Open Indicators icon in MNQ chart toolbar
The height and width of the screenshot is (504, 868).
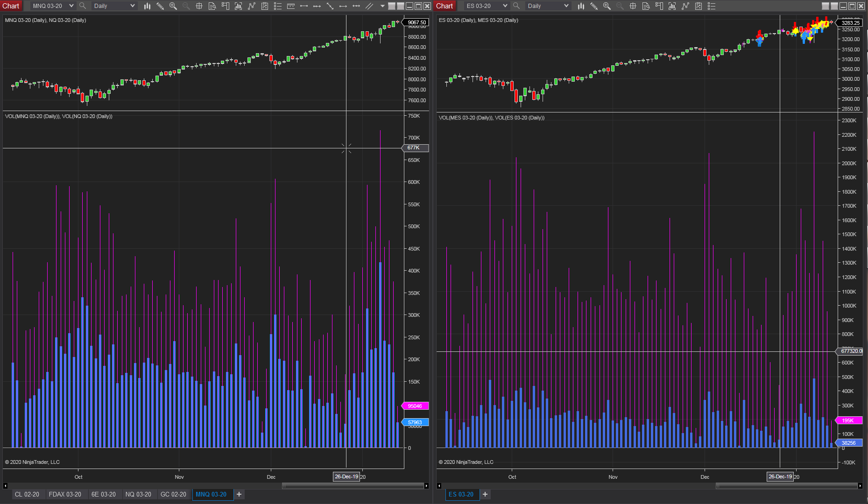pyautogui.click(x=239, y=6)
